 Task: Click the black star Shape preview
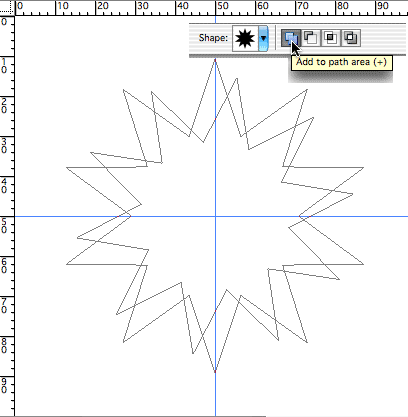[x=245, y=38]
